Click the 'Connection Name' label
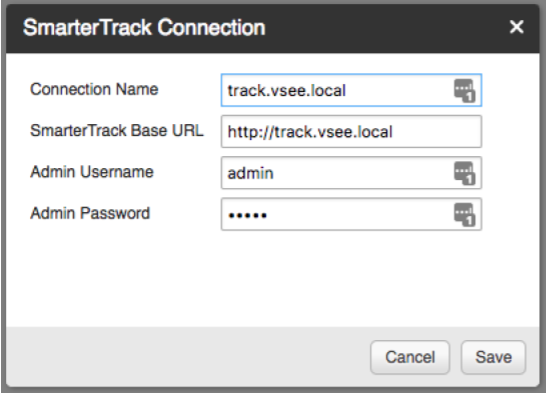Image resolution: width=546 pixels, height=393 pixels. (x=94, y=89)
